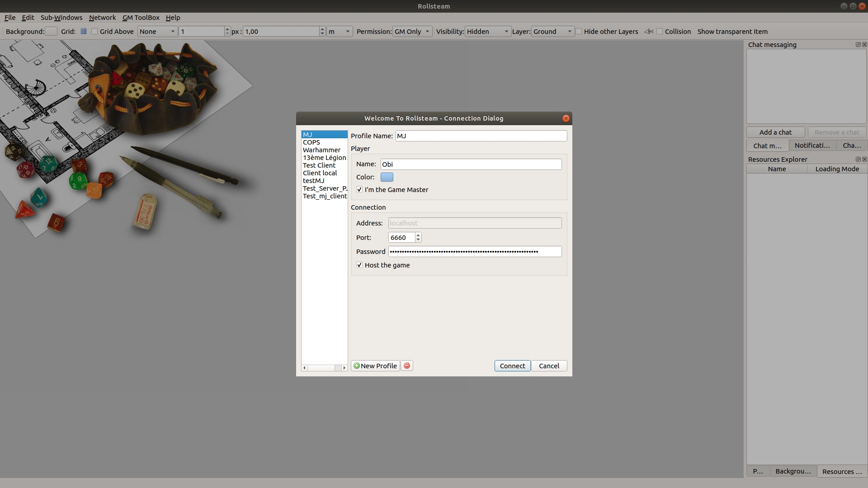The image size is (868, 488).
Task: Click the character vision icon beside Collision
Action: click(649, 32)
